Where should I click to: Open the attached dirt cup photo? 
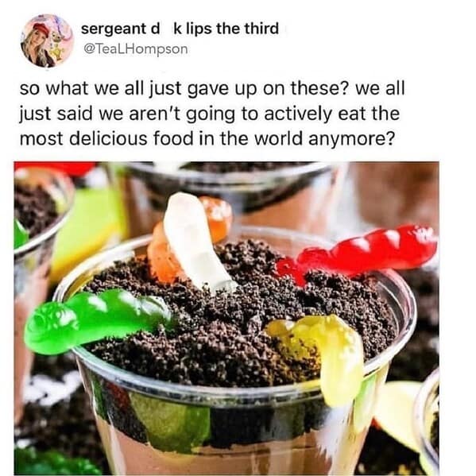pyautogui.click(x=226, y=318)
